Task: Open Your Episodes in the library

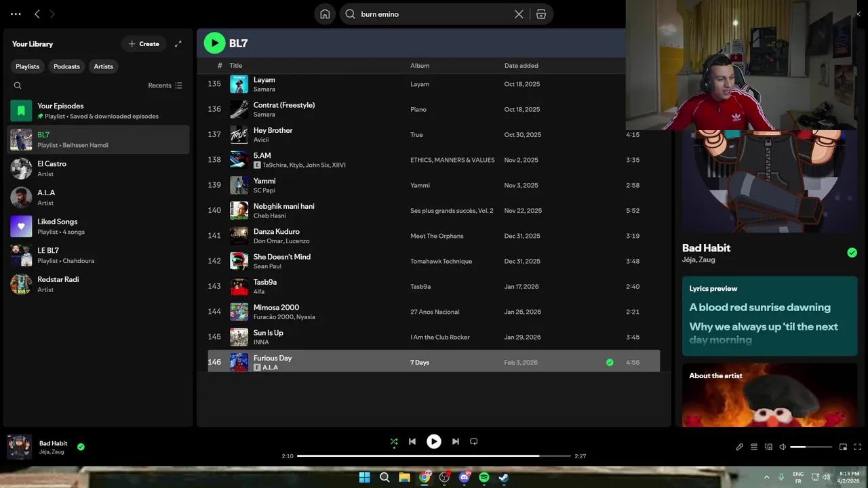Action: (98, 110)
